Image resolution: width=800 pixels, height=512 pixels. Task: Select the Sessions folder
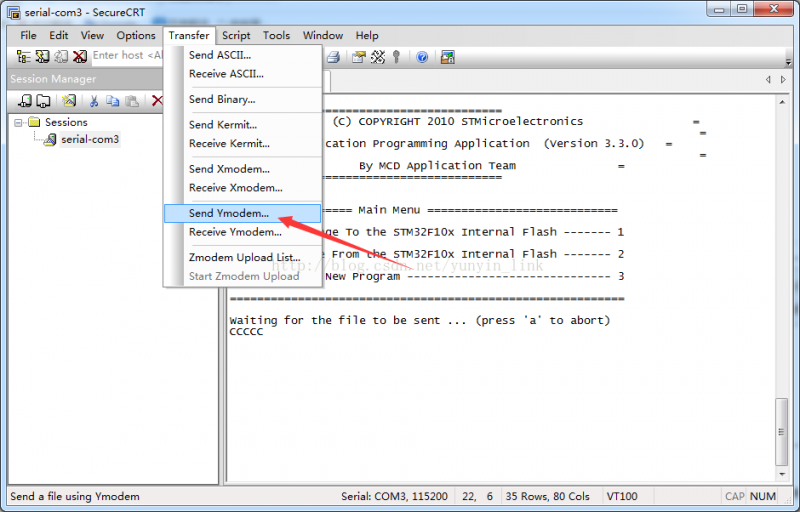click(66, 122)
